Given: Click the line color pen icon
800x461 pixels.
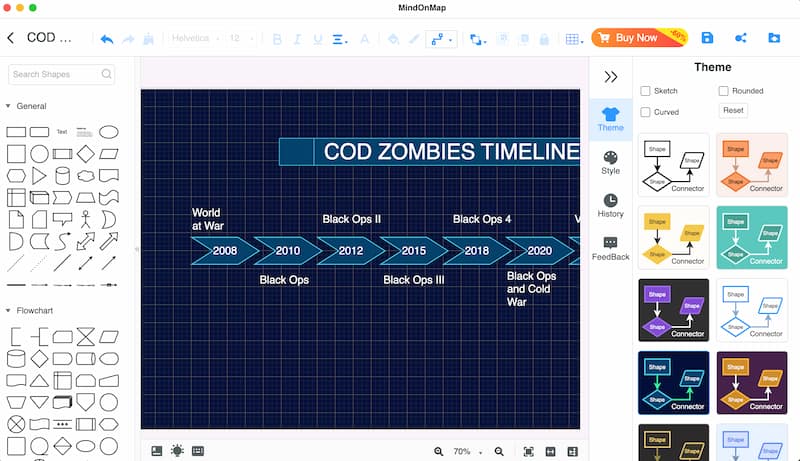Looking at the screenshot, I should click(x=414, y=39).
